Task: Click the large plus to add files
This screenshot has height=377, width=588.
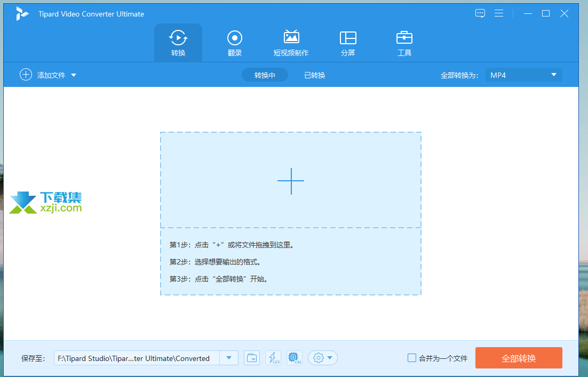Action: tap(291, 181)
